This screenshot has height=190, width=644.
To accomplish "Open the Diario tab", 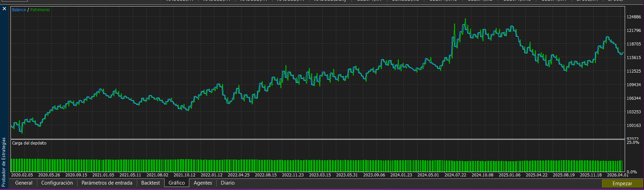I will click(228, 183).
